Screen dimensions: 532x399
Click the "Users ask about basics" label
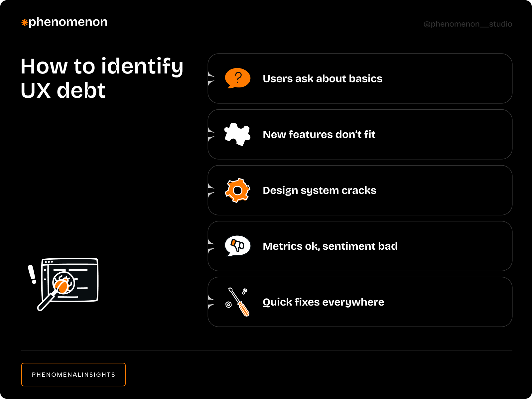322,78
